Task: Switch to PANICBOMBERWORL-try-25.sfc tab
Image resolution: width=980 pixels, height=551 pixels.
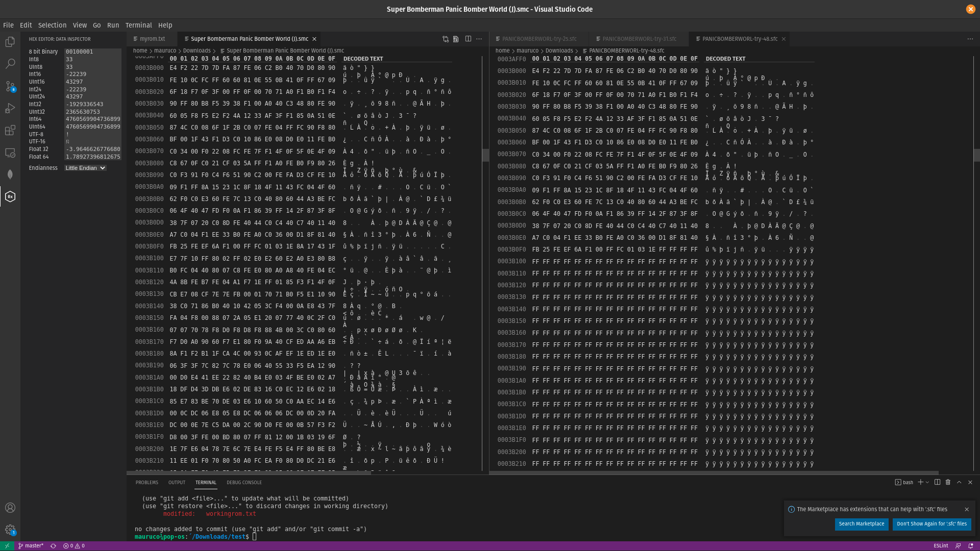Action: click(539, 39)
